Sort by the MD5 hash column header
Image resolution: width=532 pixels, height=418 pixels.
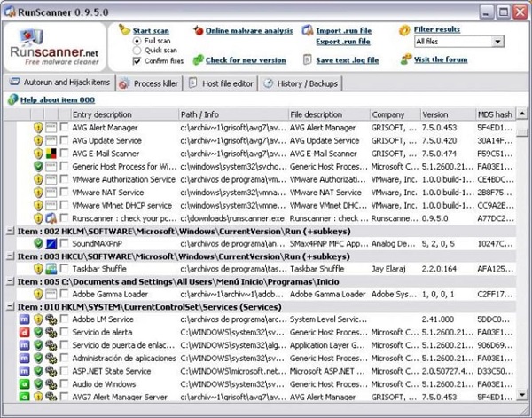pos(496,114)
